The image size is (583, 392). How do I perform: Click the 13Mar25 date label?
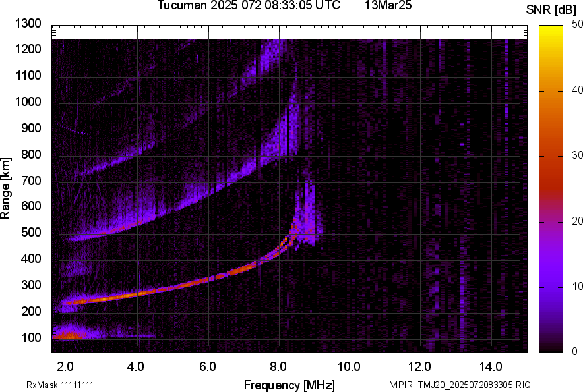388,5
